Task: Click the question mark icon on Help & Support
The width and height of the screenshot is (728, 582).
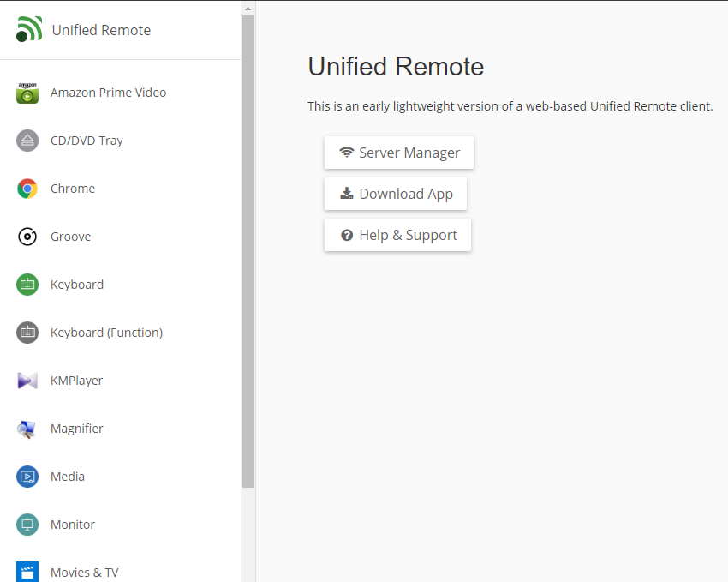Action: 347,235
